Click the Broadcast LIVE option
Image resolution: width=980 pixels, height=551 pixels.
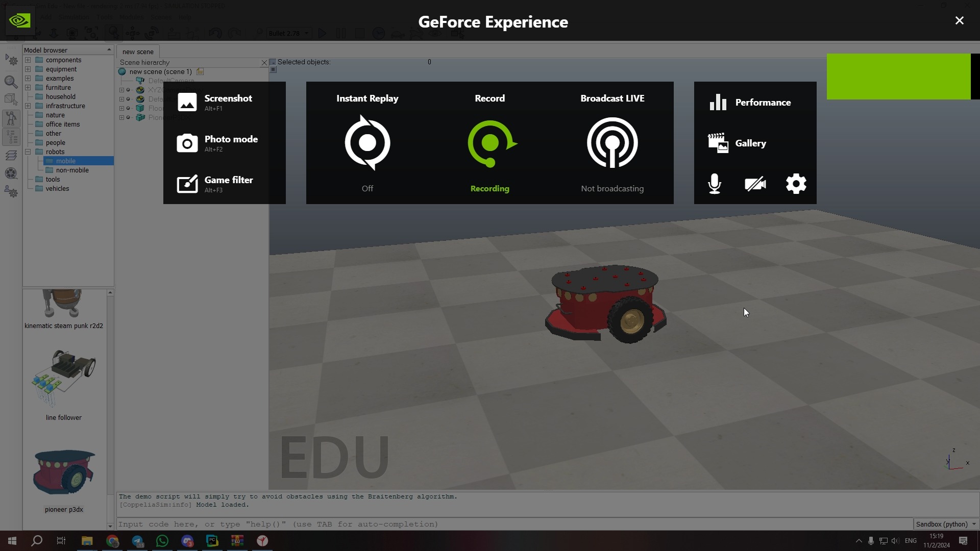coord(612,143)
